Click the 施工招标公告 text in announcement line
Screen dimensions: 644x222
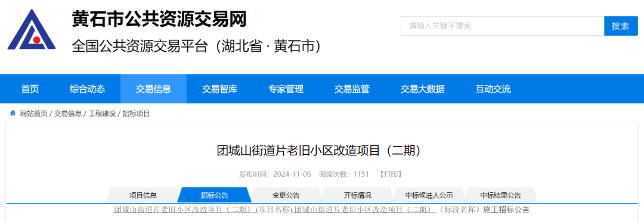tap(506, 210)
